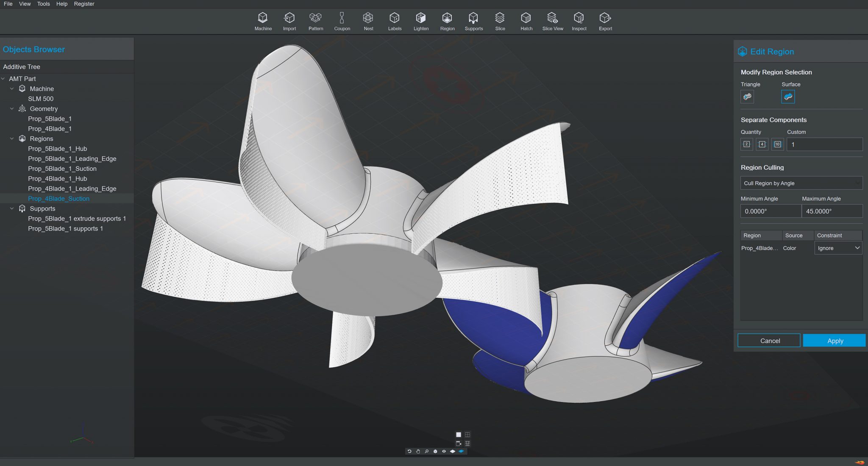Image resolution: width=868 pixels, height=466 pixels.
Task: Open the Cull Region by Angle dropdown
Action: pyautogui.click(x=801, y=183)
